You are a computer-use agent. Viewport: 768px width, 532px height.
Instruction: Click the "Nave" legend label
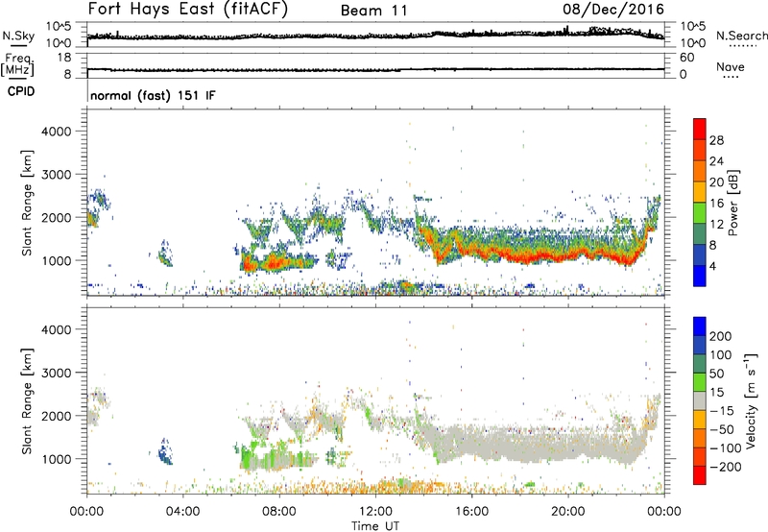click(731, 67)
